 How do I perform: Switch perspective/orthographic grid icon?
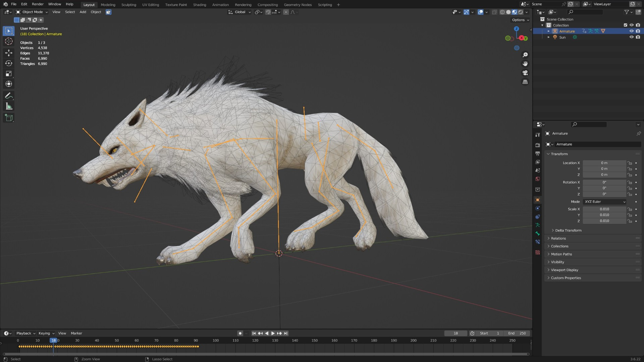tap(525, 82)
